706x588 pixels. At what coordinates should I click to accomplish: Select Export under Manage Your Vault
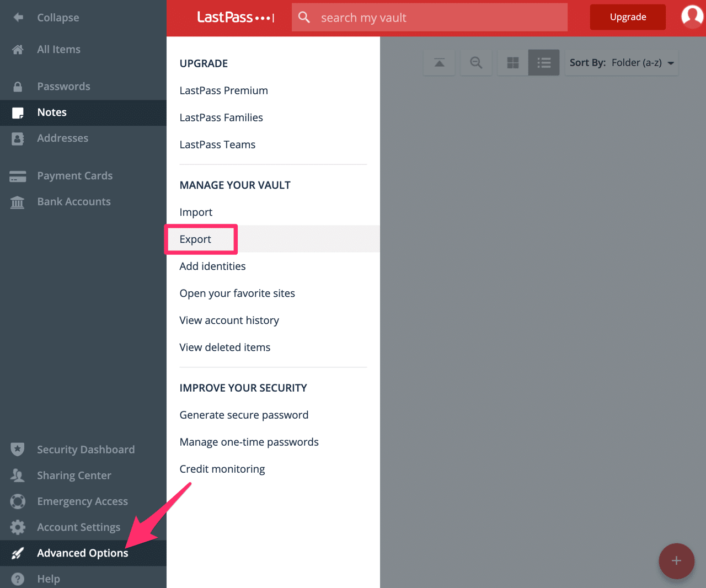click(x=195, y=239)
